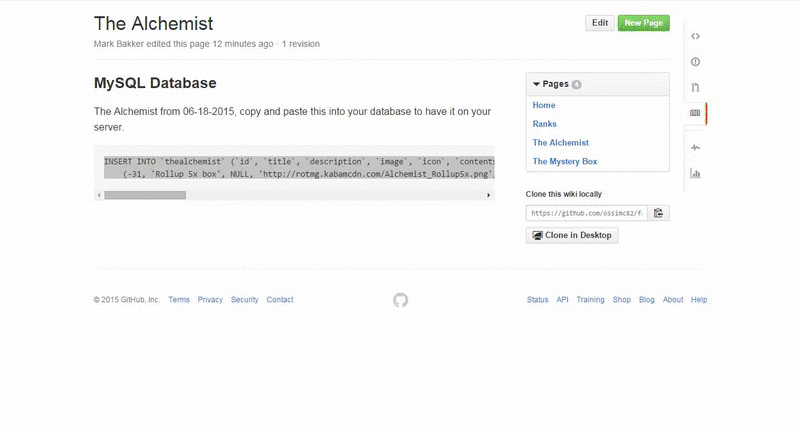Create a New Page
This screenshot has height=426, width=800.
[643, 23]
